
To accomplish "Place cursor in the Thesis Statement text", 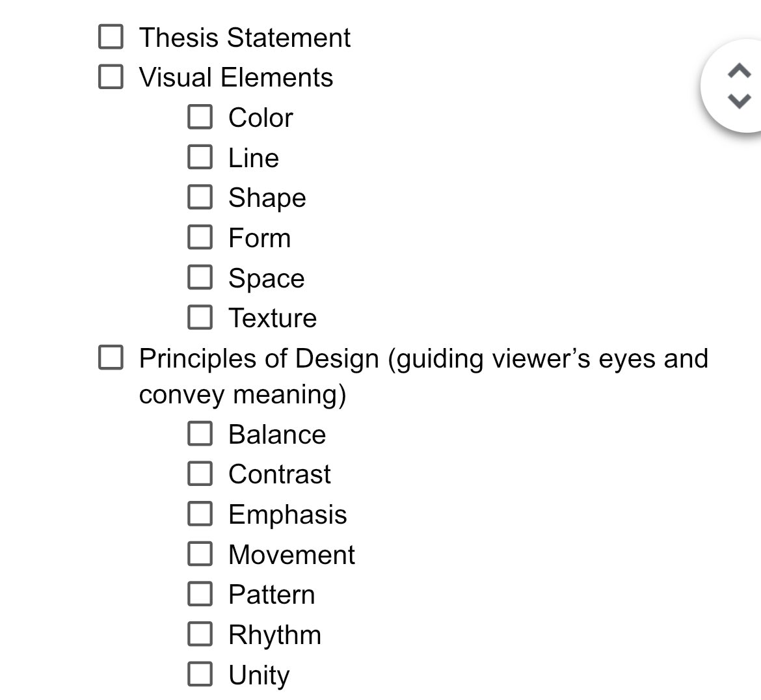I will tap(245, 37).
